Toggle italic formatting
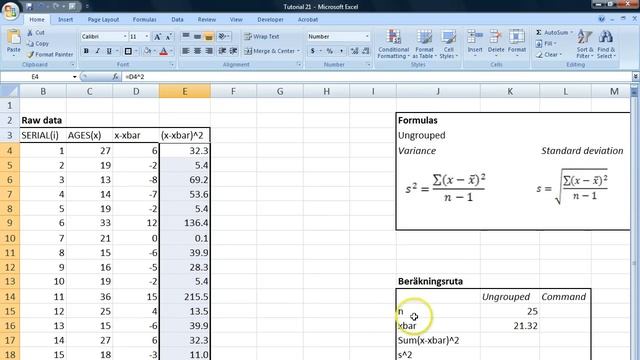This screenshot has height=360, width=640. tap(98, 51)
